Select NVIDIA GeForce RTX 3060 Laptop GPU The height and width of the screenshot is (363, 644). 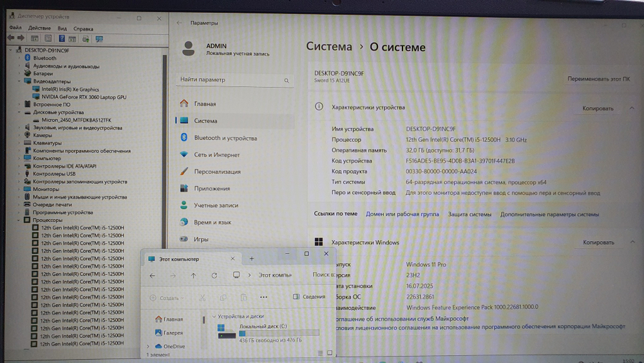(84, 97)
